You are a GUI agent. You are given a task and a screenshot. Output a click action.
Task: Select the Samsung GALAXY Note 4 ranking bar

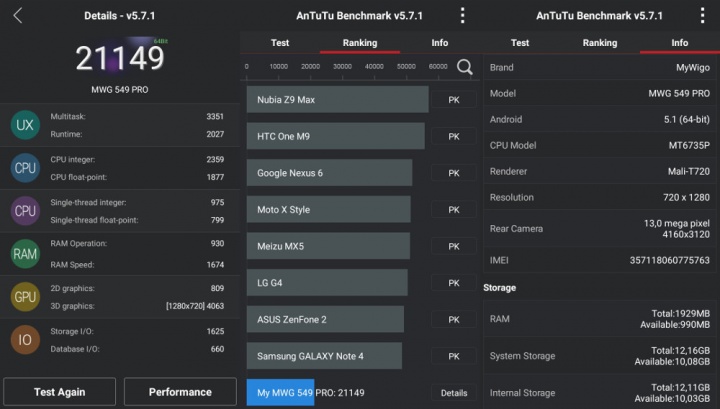click(324, 356)
